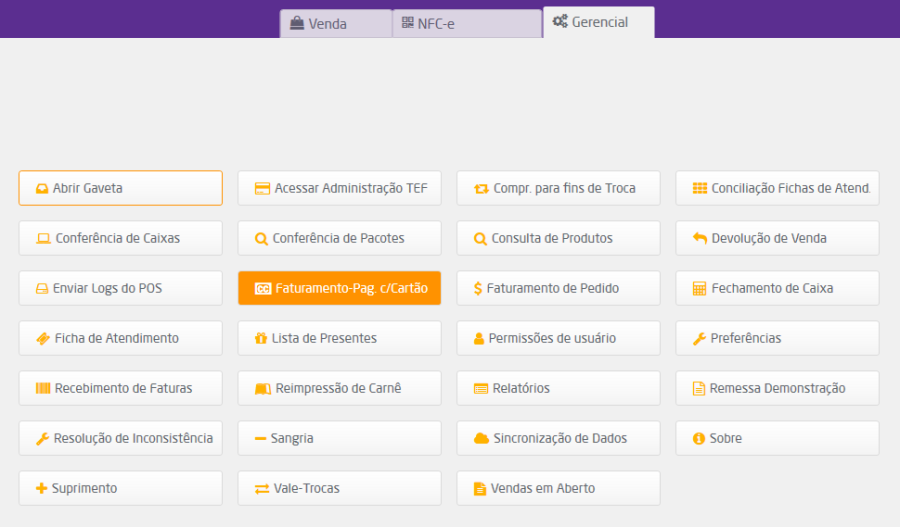Viewport: 900px width, 527px height.
Task: Open the Relatórios button
Action: tap(558, 388)
